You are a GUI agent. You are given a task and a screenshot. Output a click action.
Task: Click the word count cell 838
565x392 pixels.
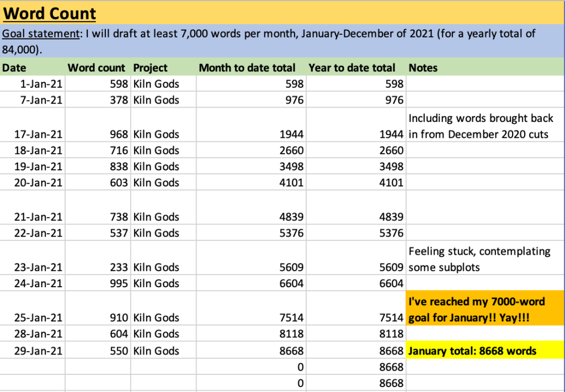pos(98,167)
